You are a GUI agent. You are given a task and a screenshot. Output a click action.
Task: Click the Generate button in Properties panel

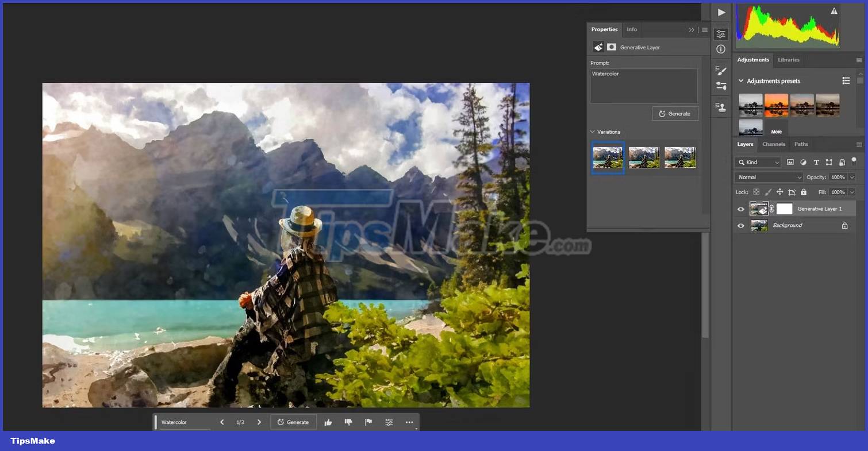tap(675, 113)
